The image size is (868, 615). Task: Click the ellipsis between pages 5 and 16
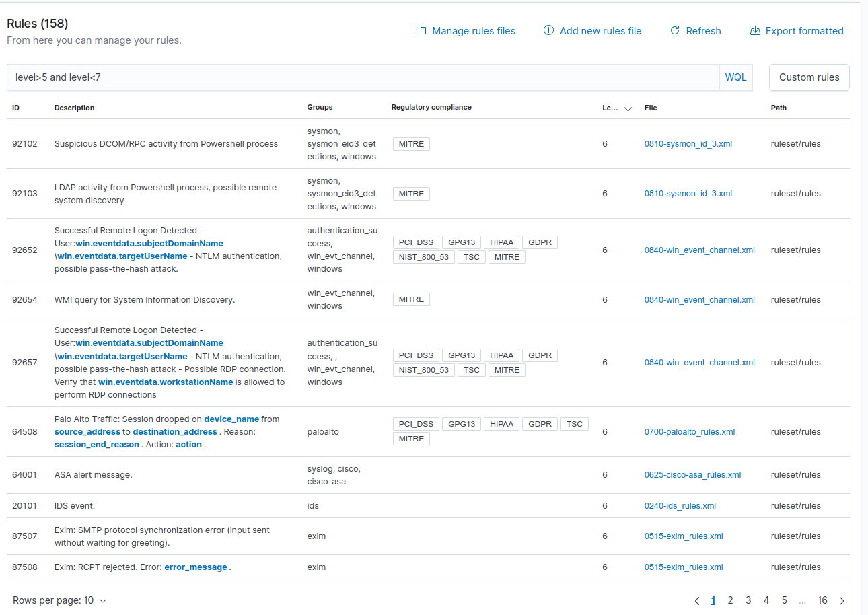802,600
